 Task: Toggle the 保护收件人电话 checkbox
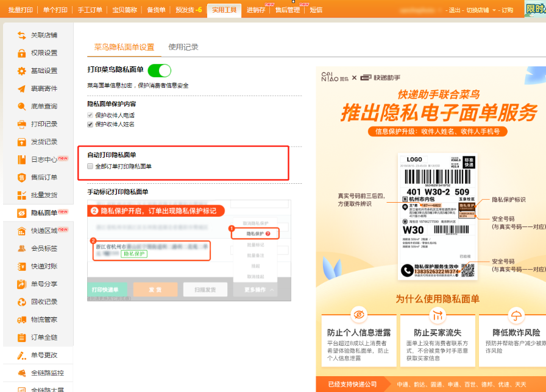[90, 115]
